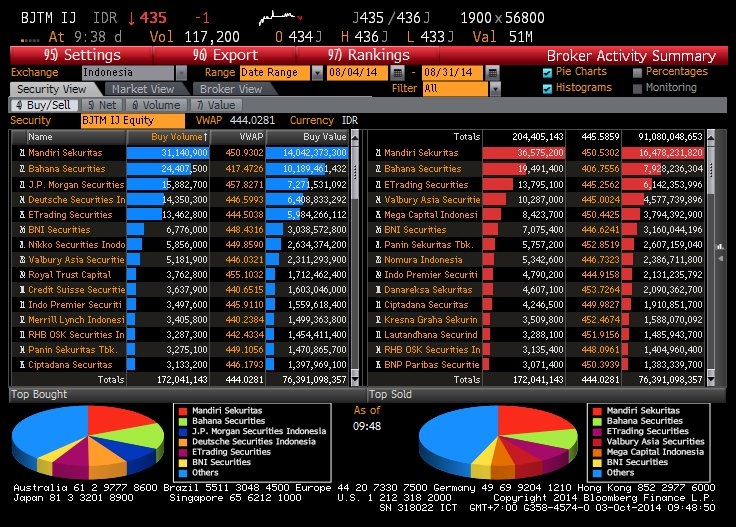This screenshot has height=527, width=736.
Task: Click the Export button
Action: (x=224, y=55)
